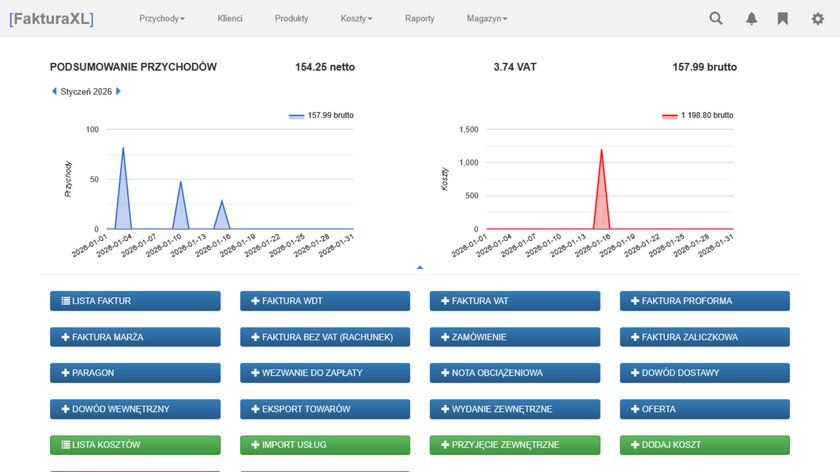Open the bookmark icon in header
The width and height of the screenshot is (840, 472).
point(783,18)
